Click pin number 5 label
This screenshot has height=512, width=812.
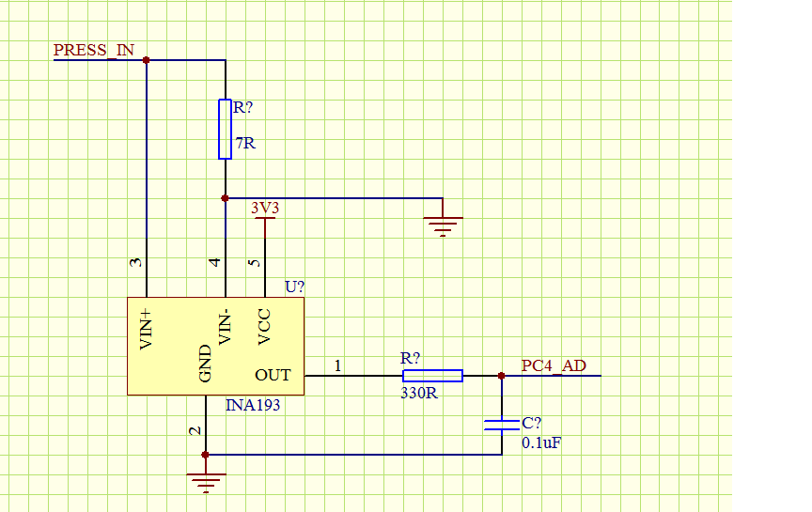254,263
